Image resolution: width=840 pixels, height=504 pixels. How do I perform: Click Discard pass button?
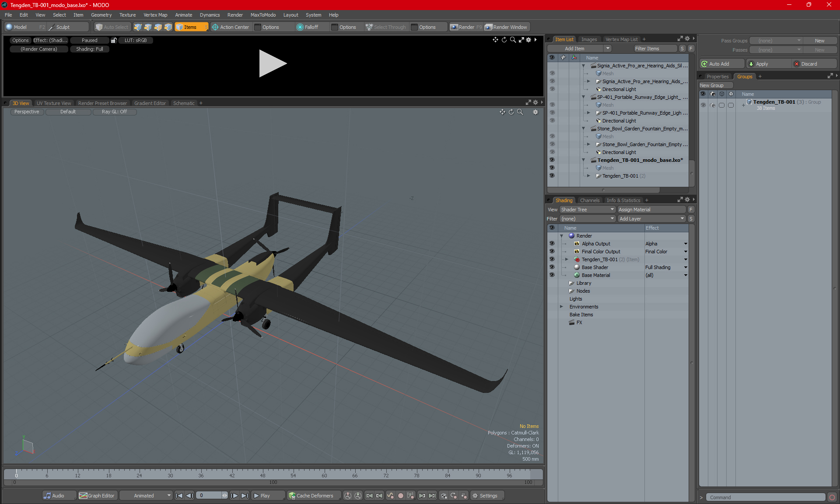click(814, 64)
